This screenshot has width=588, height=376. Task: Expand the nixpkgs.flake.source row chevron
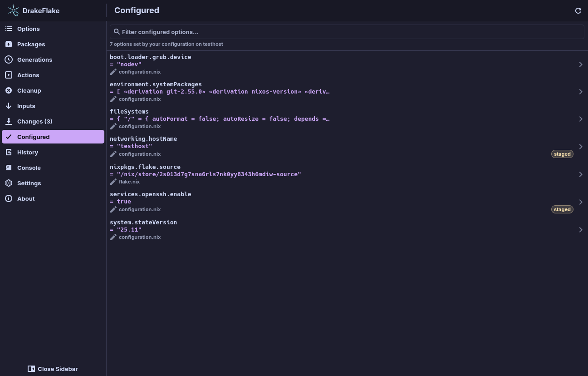click(x=581, y=174)
